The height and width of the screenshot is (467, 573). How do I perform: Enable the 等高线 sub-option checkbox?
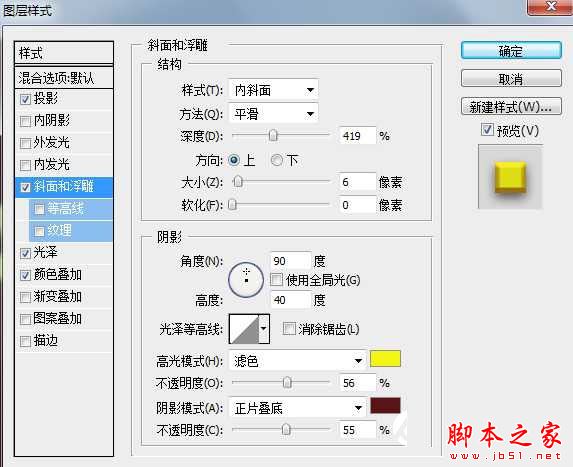point(39,209)
